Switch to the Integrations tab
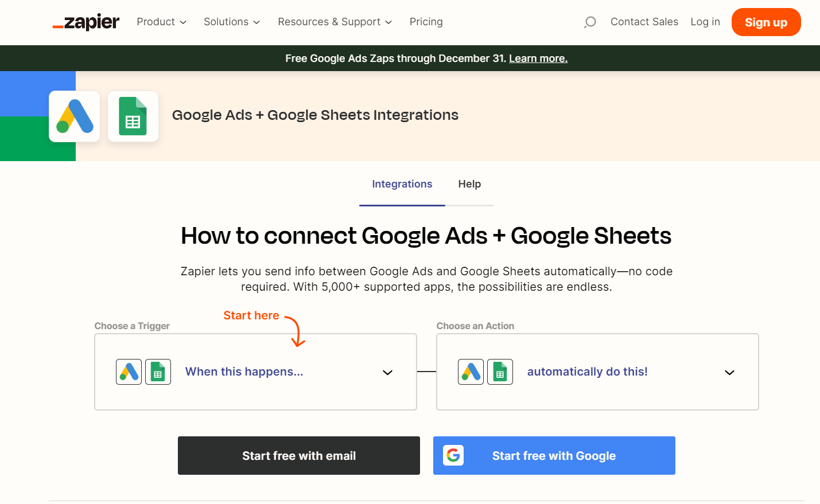Screen dimensions: 820x504 (x=402, y=184)
